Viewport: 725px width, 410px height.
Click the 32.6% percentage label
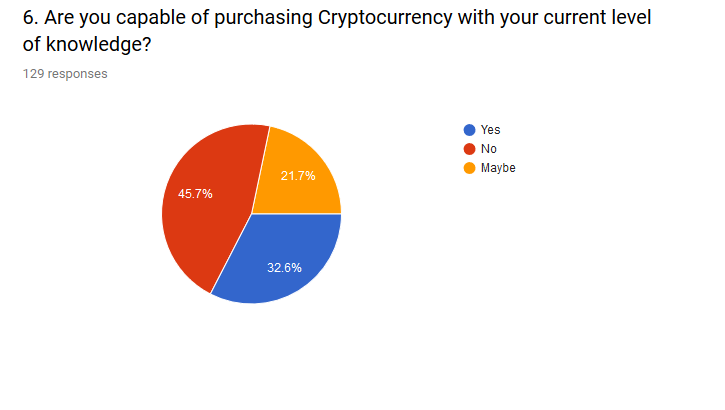(284, 268)
